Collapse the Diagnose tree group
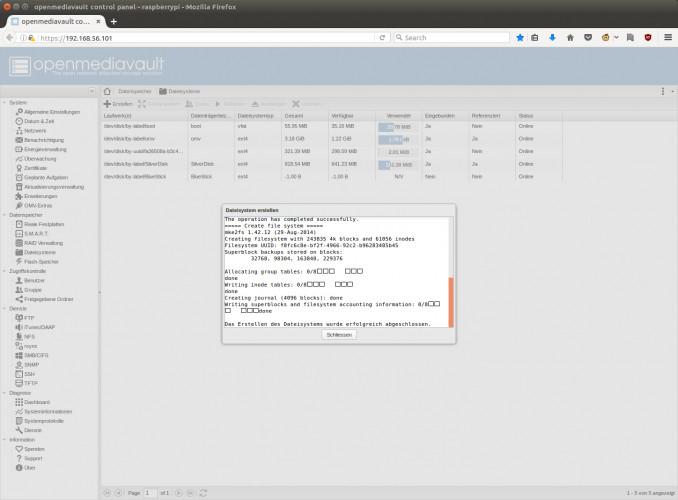This screenshot has width=678, height=500. [x=4, y=393]
